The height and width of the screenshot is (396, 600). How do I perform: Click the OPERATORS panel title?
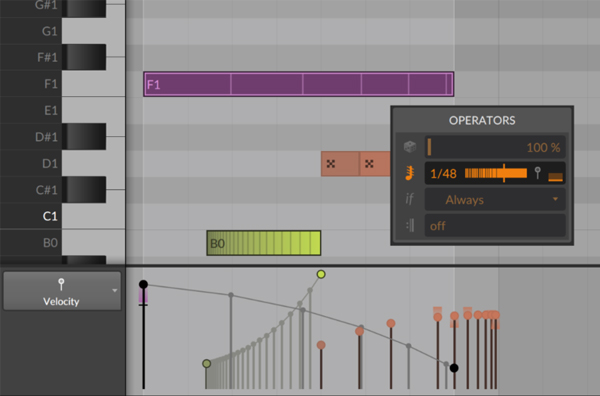click(x=482, y=120)
